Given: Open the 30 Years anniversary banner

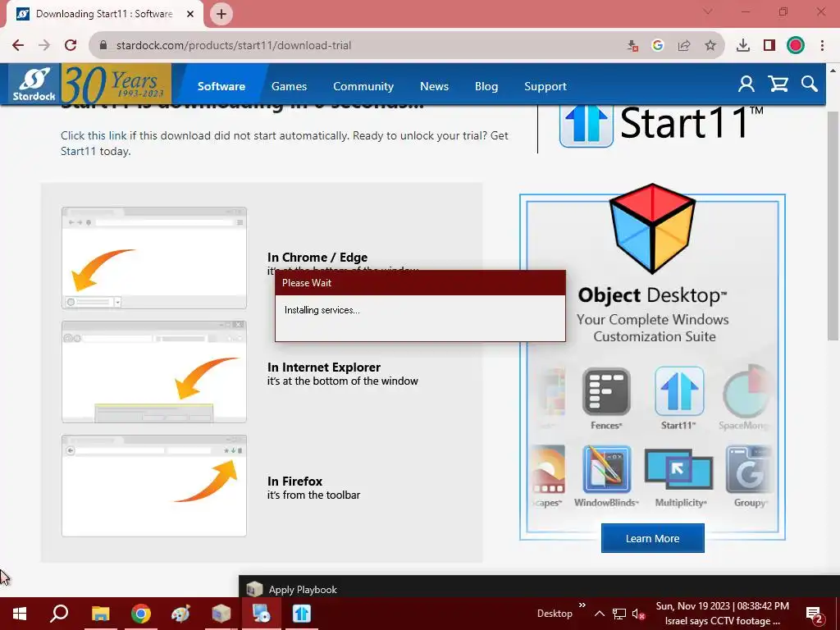Looking at the screenshot, I should click(x=116, y=84).
